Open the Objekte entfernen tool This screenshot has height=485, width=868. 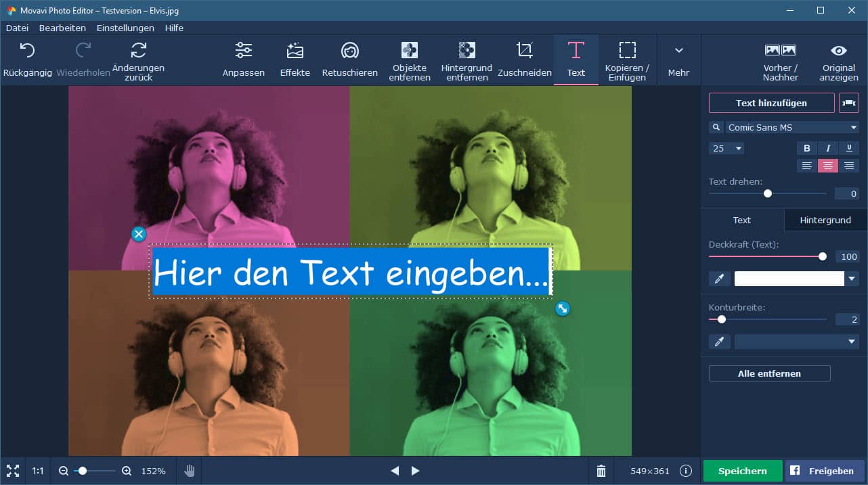410,61
